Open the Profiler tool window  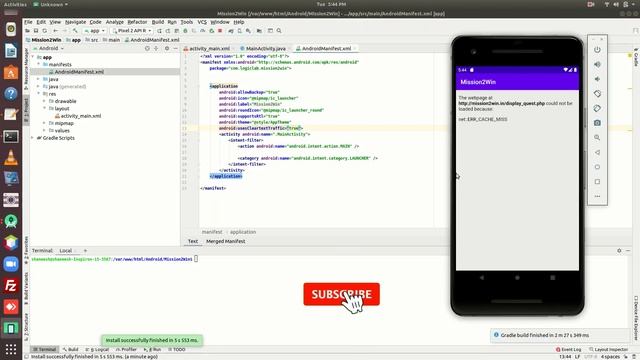126,349
